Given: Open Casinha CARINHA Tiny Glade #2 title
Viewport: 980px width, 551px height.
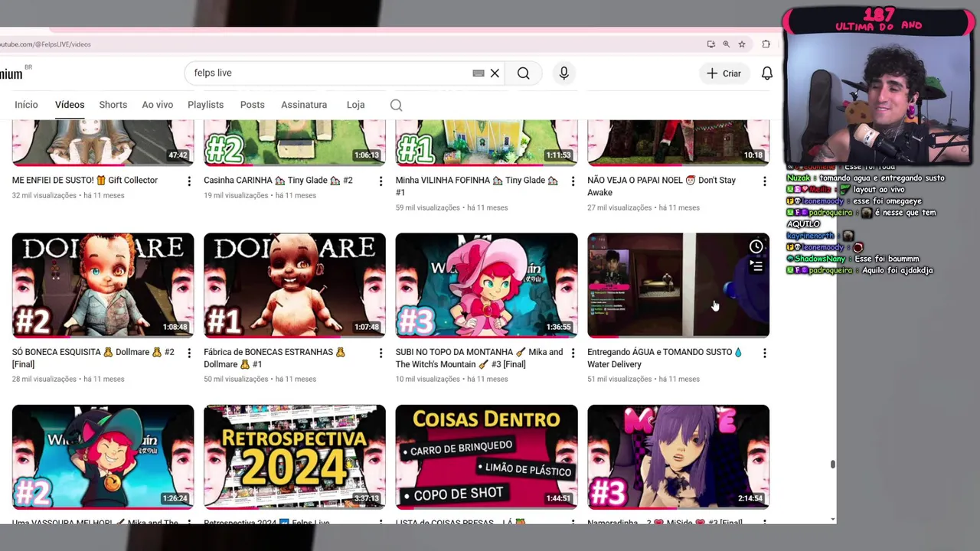Looking at the screenshot, I should (278, 181).
